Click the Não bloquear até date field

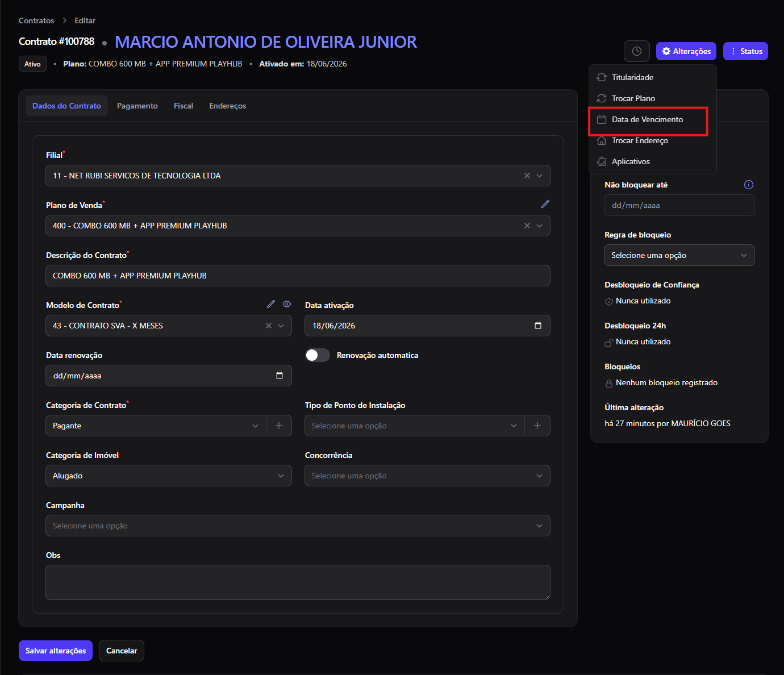(679, 205)
